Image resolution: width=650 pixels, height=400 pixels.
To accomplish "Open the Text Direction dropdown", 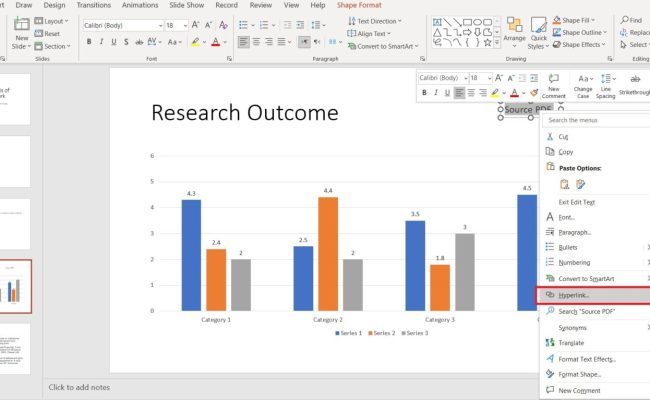I will [375, 21].
